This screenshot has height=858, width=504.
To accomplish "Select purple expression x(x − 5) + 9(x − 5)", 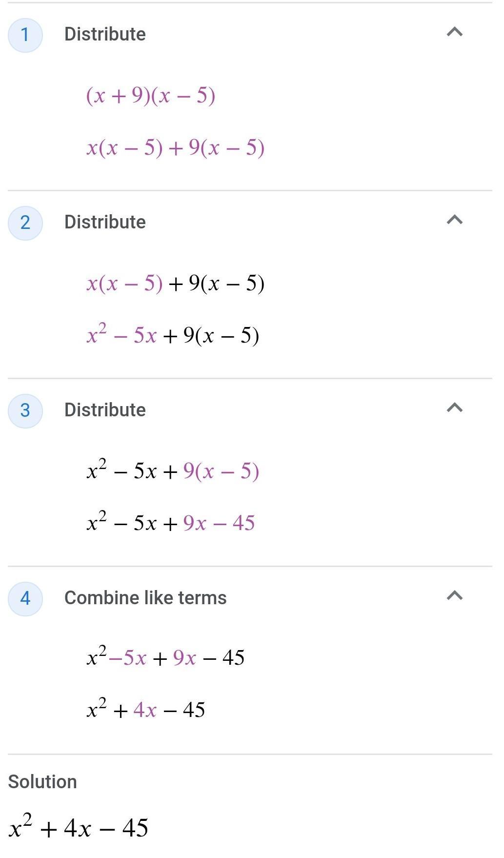I will click(175, 148).
